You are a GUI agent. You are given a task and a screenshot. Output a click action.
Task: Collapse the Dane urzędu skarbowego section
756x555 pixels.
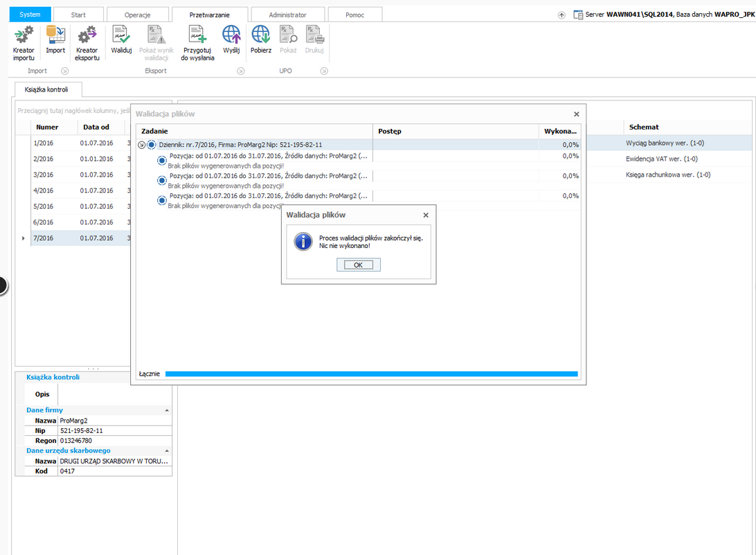coord(167,451)
